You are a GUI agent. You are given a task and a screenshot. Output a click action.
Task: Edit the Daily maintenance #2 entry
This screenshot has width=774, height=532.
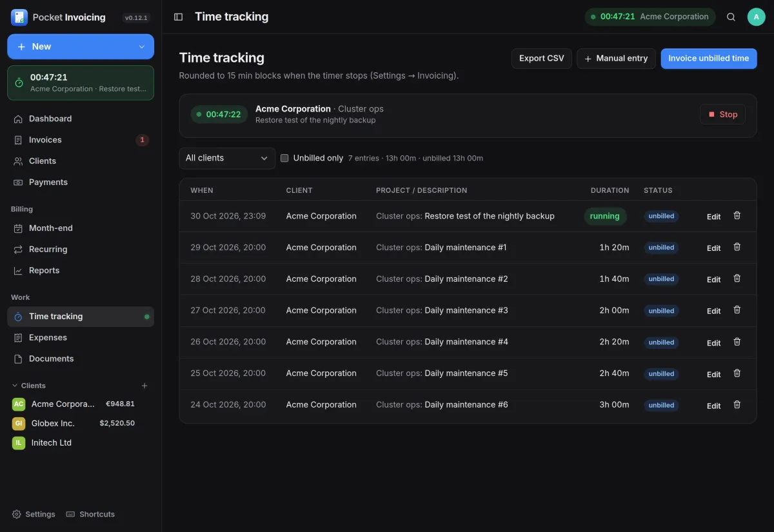click(x=713, y=280)
